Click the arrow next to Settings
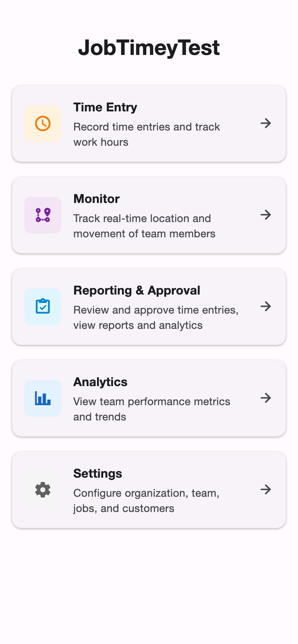 click(x=266, y=489)
